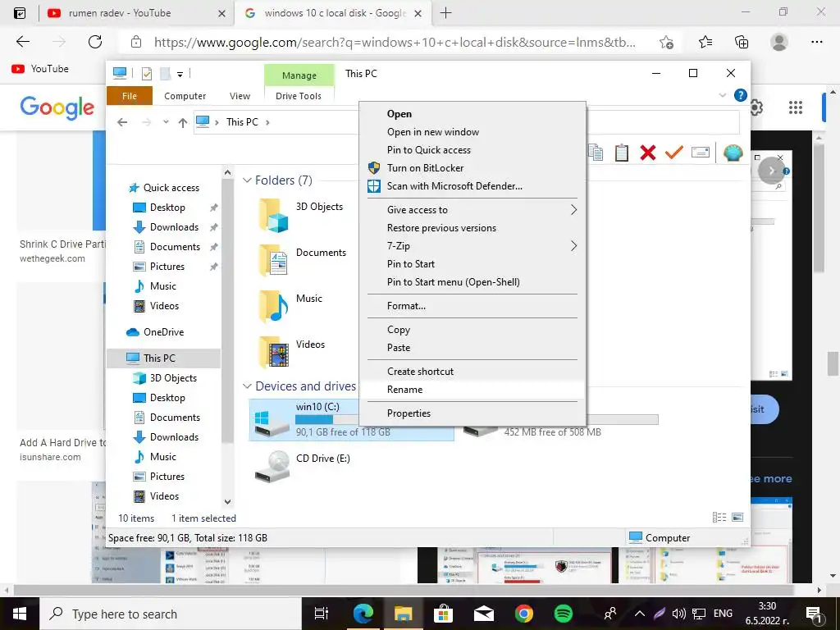Show hidden system tray icons
840x630 pixels.
pos(640,614)
